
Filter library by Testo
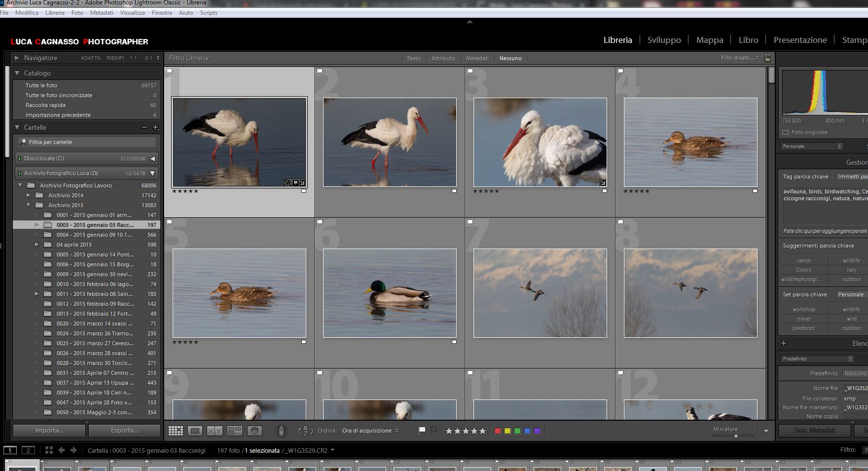pyautogui.click(x=413, y=58)
